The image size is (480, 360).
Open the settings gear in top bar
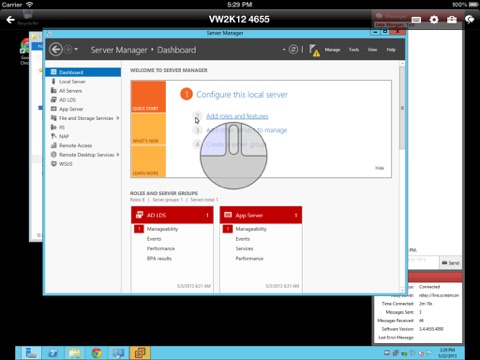pos(434,20)
